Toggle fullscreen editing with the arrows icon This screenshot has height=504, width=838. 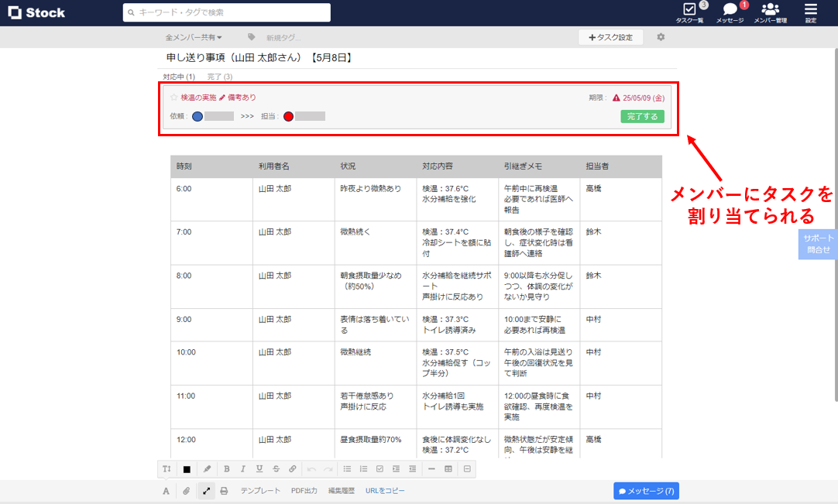point(206,489)
